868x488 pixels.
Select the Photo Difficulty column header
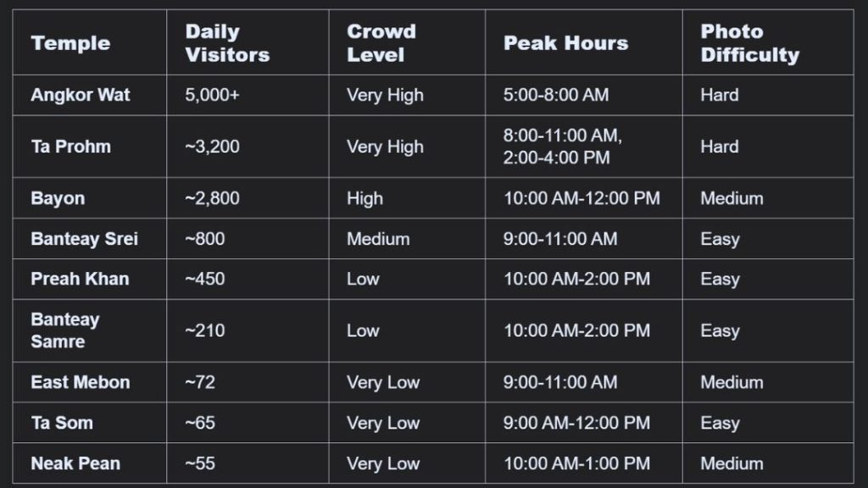pyautogui.click(x=749, y=43)
